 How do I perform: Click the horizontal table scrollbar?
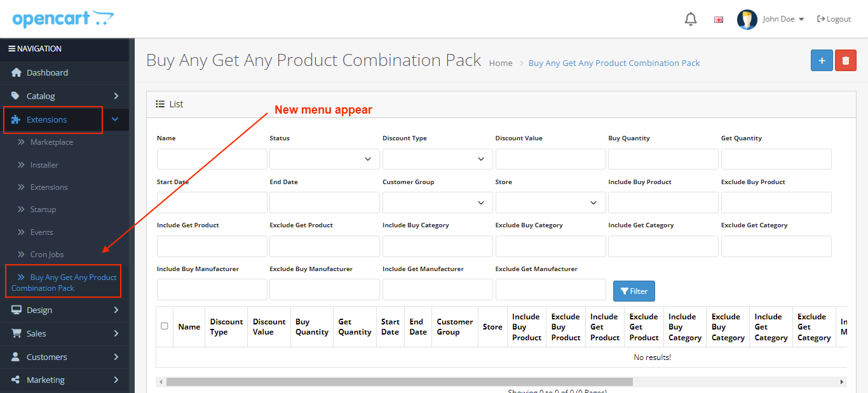(x=399, y=382)
